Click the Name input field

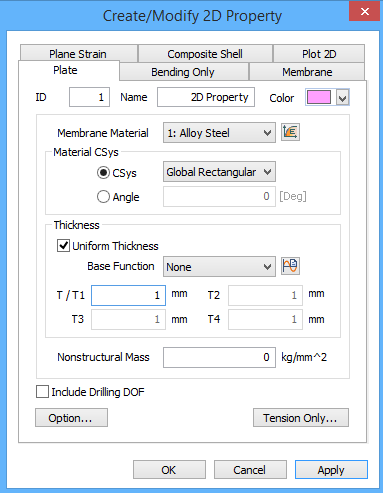[x=206, y=97]
